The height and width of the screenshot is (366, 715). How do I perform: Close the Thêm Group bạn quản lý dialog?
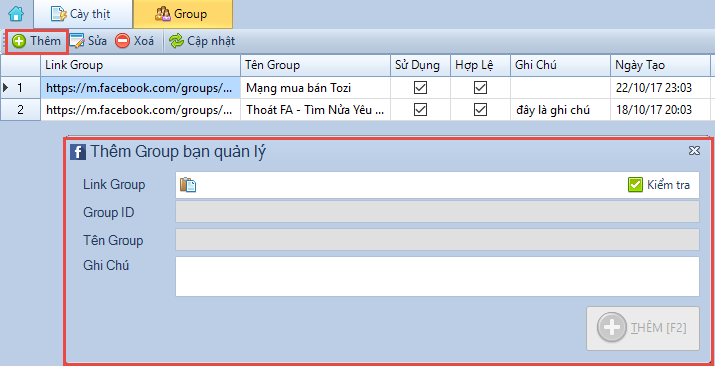(x=694, y=151)
